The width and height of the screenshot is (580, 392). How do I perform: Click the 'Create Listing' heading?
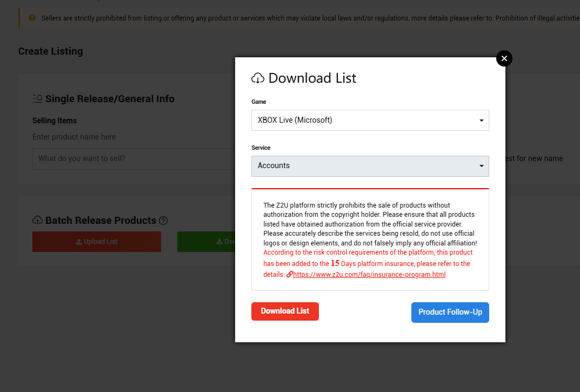pyautogui.click(x=51, y=51)
